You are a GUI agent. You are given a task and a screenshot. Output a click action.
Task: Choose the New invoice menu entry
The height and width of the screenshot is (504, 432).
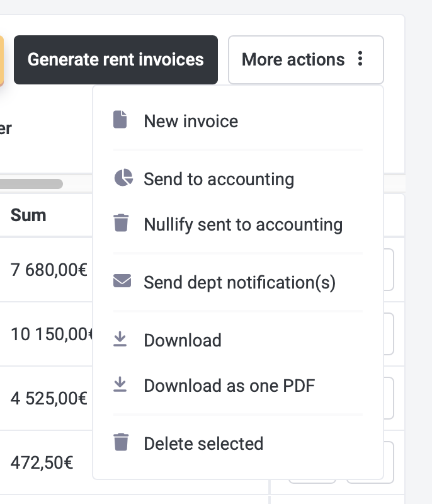coord(191,121)
